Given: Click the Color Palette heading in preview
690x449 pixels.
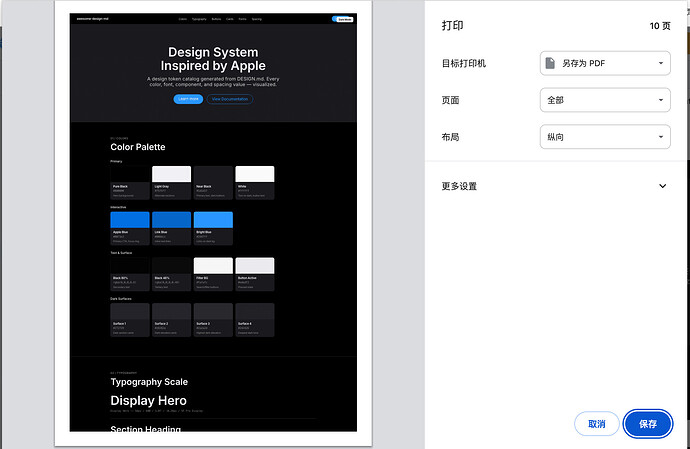Looking at the screenshot, I should click(x=138, y=147).
